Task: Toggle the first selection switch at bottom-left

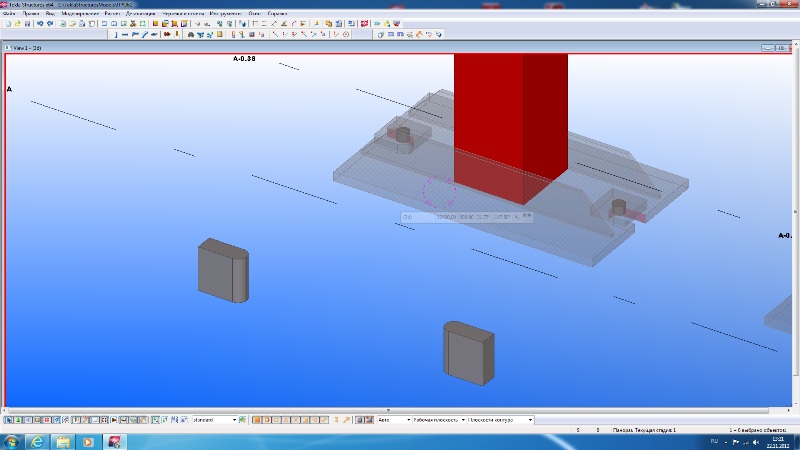Action: [7, 420]
